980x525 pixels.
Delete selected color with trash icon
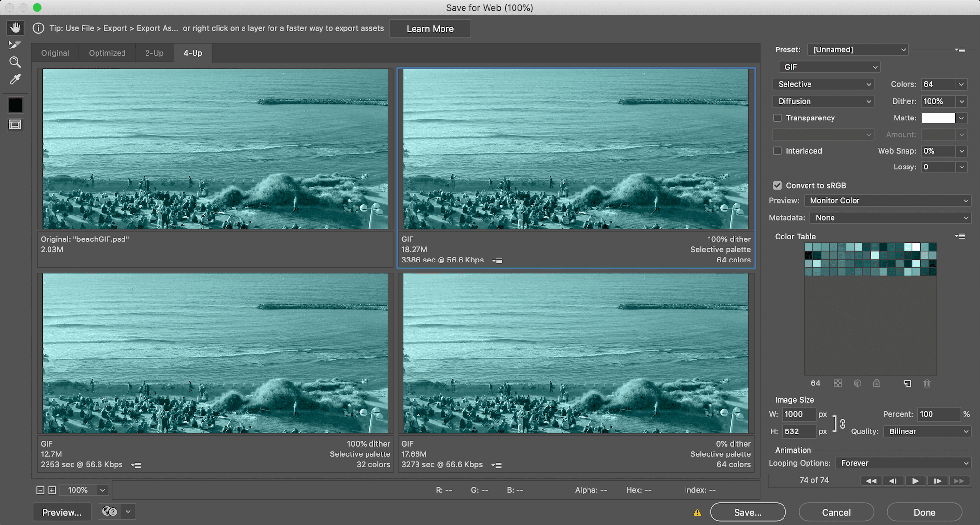[927, 383]
